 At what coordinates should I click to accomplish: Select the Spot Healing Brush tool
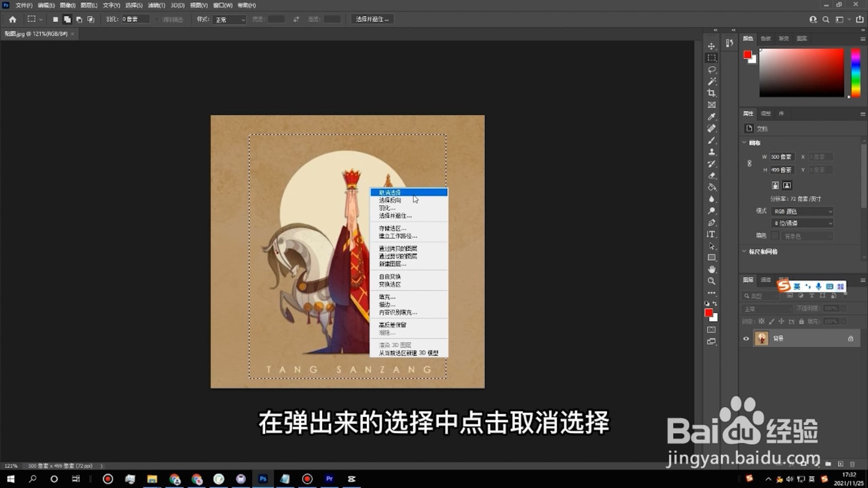[x=712, y=129]
